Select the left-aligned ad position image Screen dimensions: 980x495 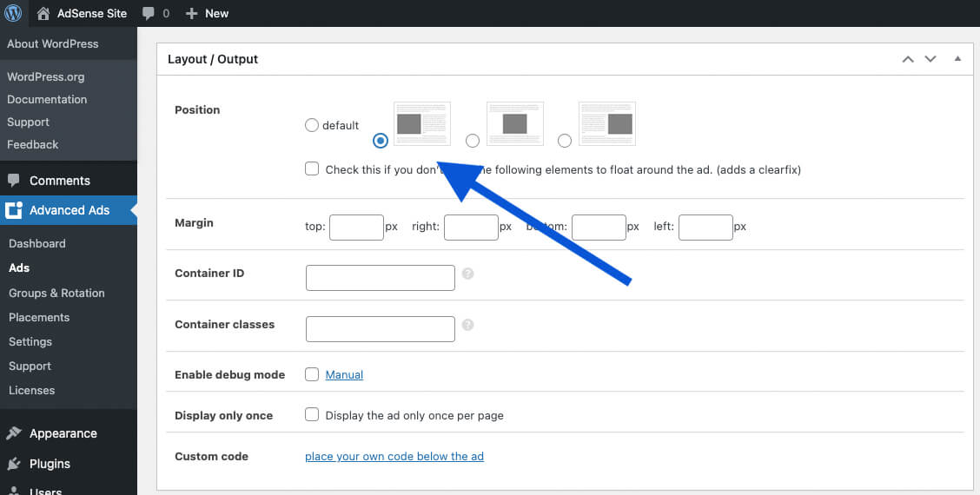[422, 123]
